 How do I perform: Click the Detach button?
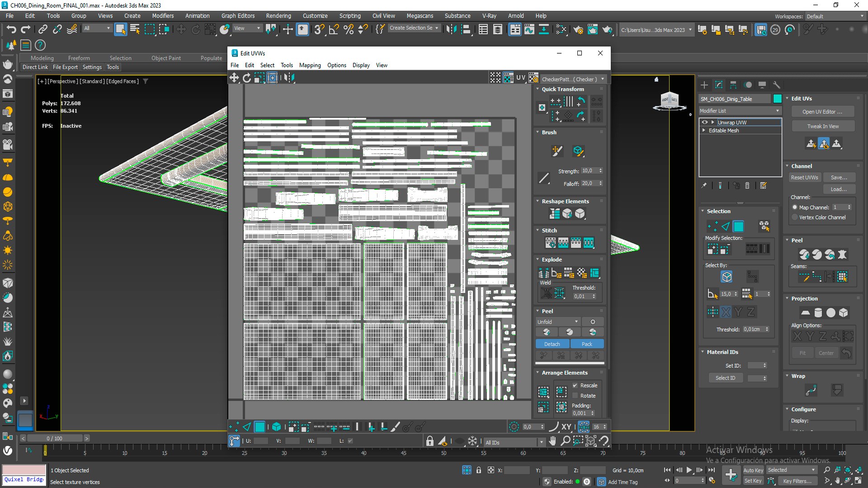pyautogui.click(x=552, y=344)
